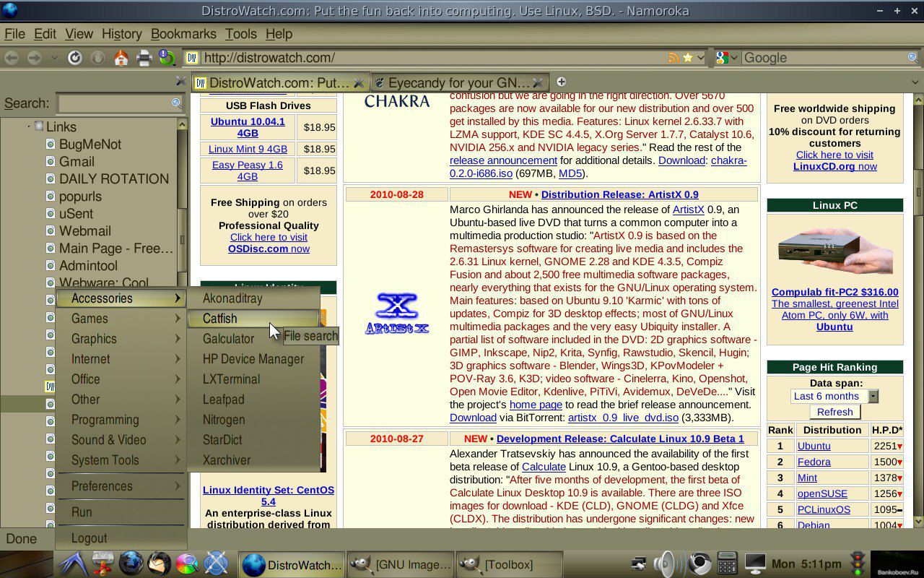
Task: Launch LXTerminal from the submenu
Action: tap(253, 379)
